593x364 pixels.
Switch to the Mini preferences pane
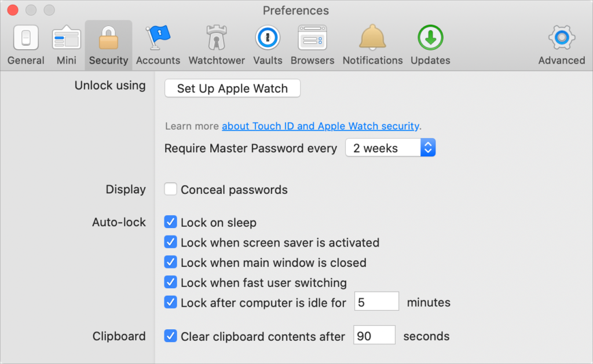tap(67, 45)
